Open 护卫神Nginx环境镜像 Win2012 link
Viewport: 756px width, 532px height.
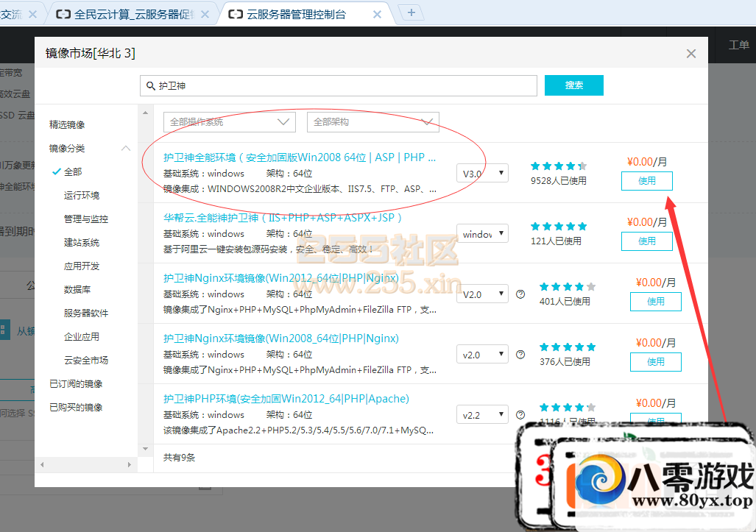pyautogui.click(x=281, y=278)
